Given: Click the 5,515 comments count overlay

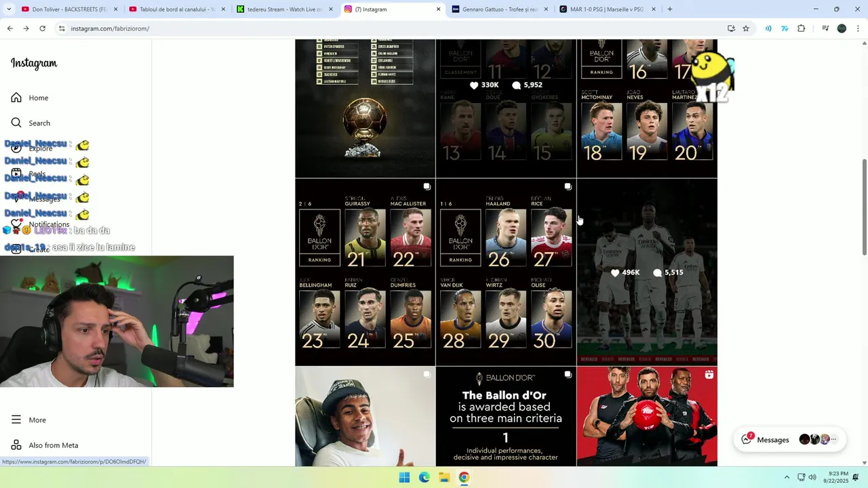Looking at the screenshot, I should (x=668, y=272).
